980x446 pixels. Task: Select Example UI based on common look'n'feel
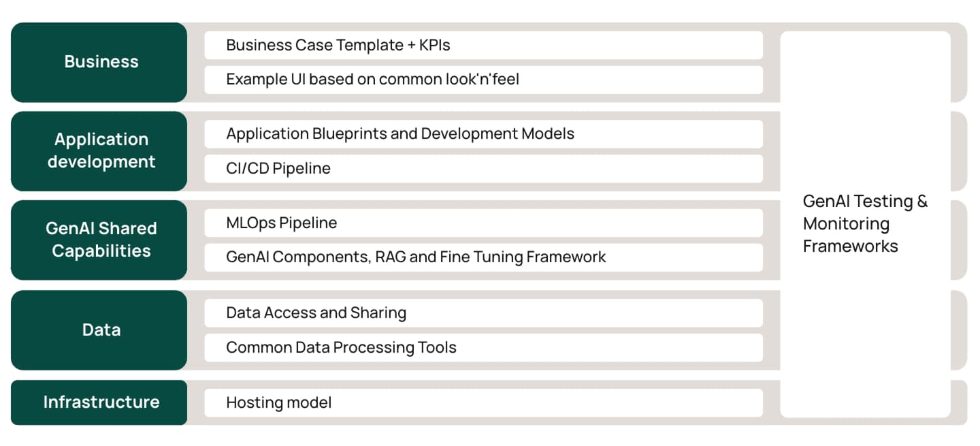click(483, 79)
